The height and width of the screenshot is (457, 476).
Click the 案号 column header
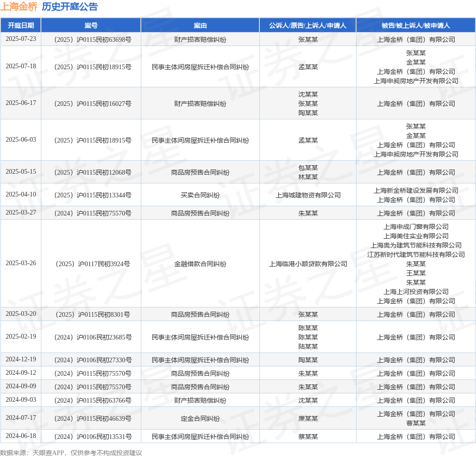coord(91,26)
